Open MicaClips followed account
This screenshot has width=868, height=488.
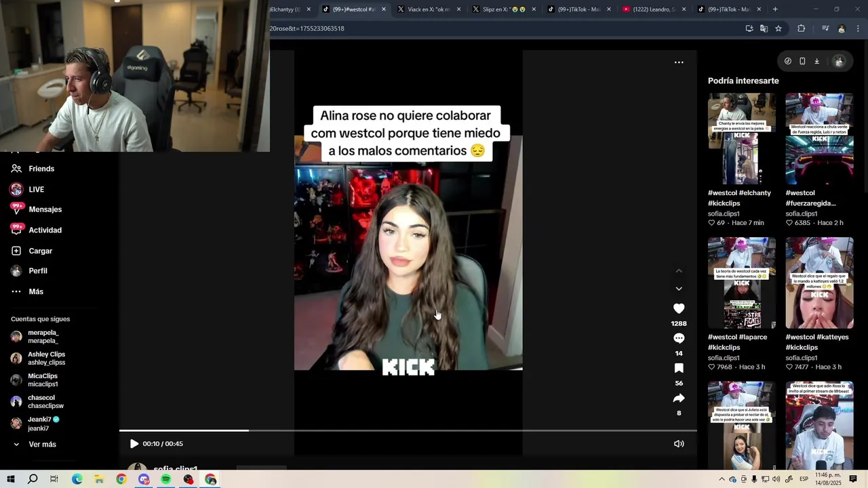(42, 380)
